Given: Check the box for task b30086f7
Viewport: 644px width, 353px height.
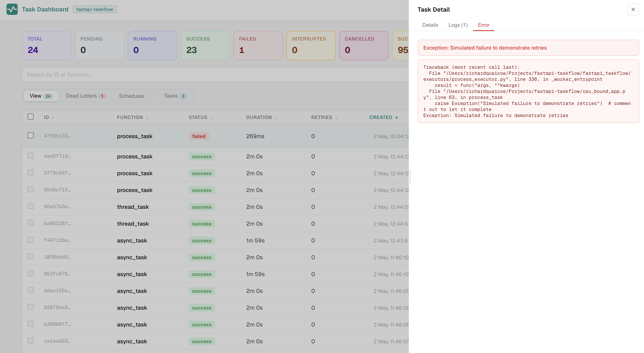Looking at the screenshot, I should [x=31, y=324].
